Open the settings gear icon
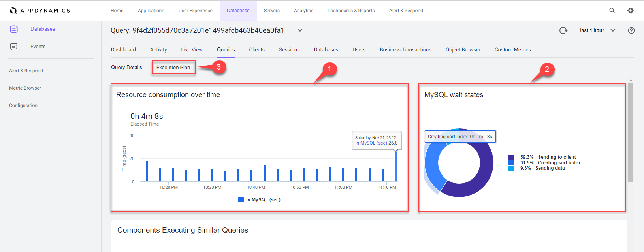 pos(631,11)
